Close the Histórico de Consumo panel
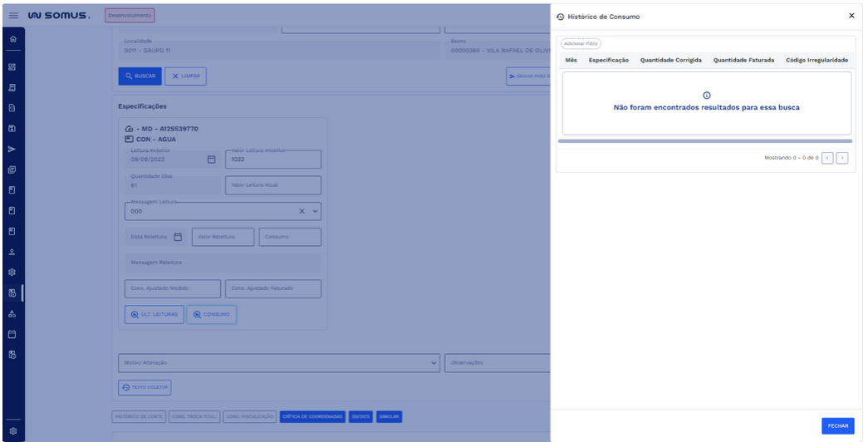This screenshot has width=868, height=442. 851,16
